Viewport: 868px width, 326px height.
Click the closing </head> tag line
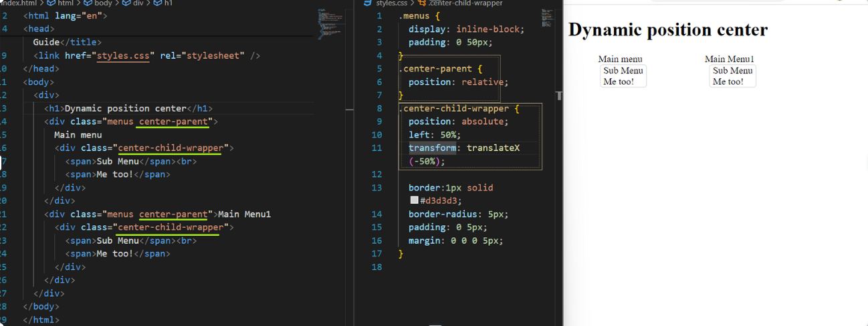[41, 69]
